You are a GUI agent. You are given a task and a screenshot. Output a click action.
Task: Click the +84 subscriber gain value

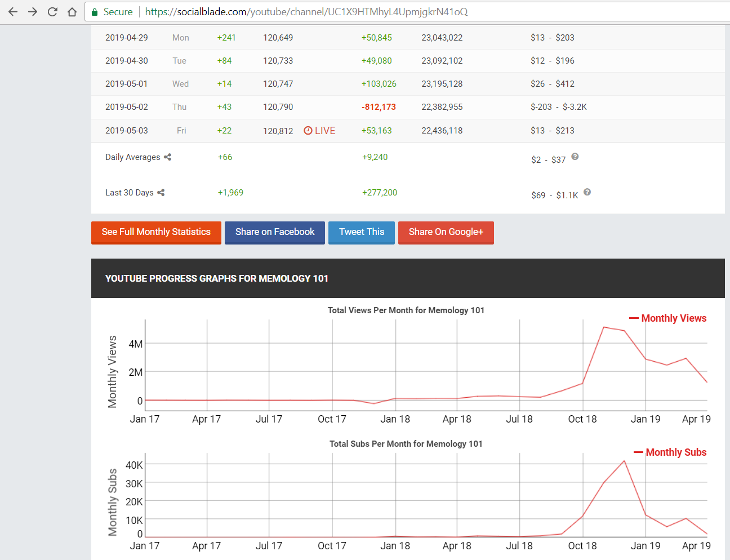point(225,61)
